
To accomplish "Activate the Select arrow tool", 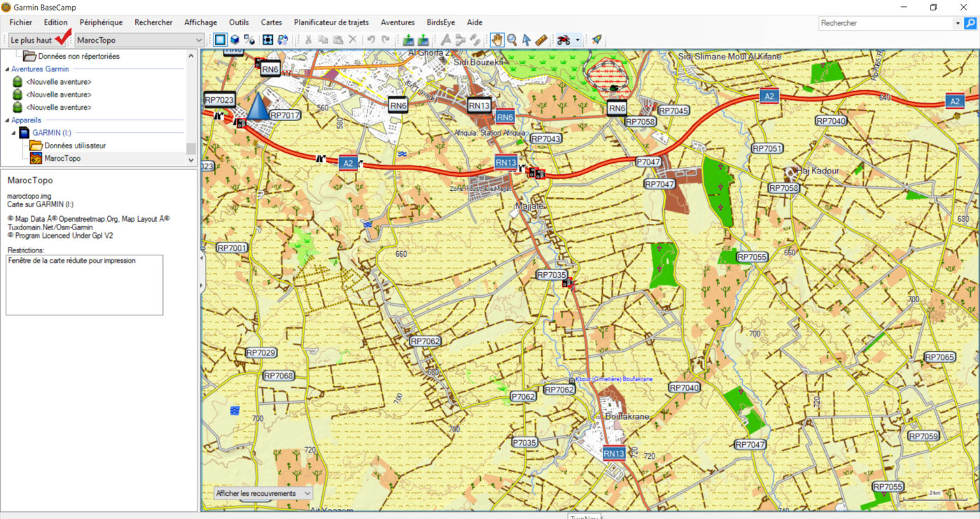I will (x=526, y=40).
